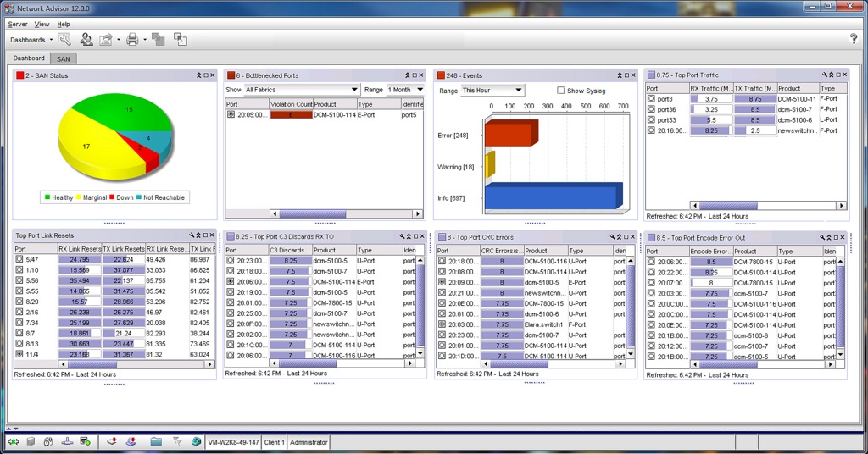Sort by Violation Count column header
This screenshot has width=868, height=454.
[x=292, y=104]
